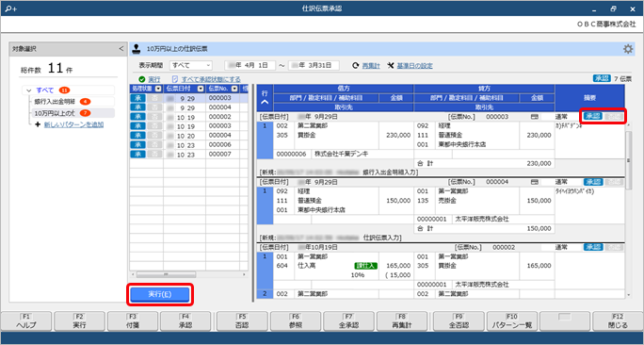Click the voucher list horizontal scrollbar thumb
The image size is (644, 345).
coord(167,274)
